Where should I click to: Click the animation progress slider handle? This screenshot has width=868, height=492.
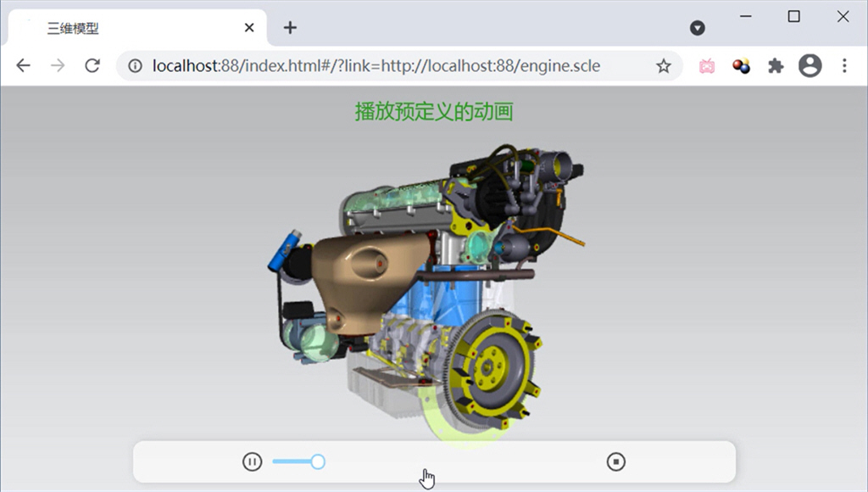coord(318,461)
